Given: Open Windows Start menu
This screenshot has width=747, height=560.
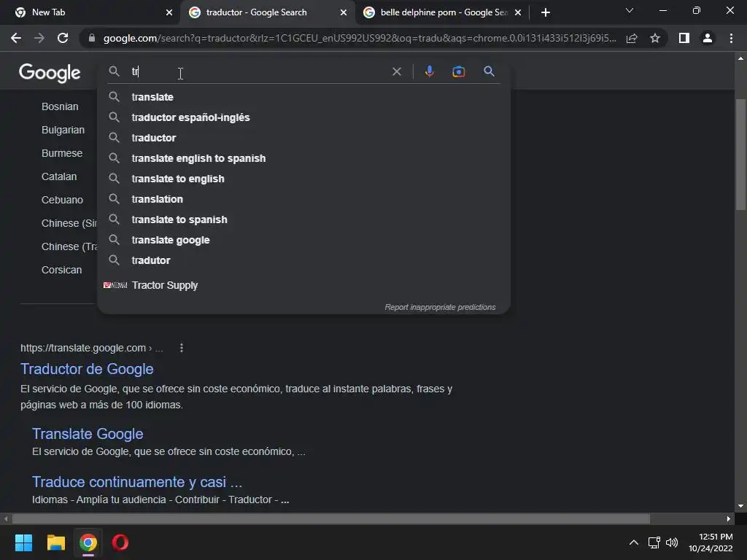Looking at the screenshot, I should pos(23,542).
